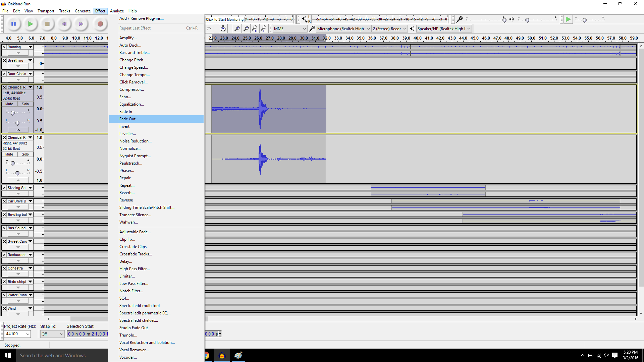Choose Fade Out from Effect menu

click(x=127, y=119)
